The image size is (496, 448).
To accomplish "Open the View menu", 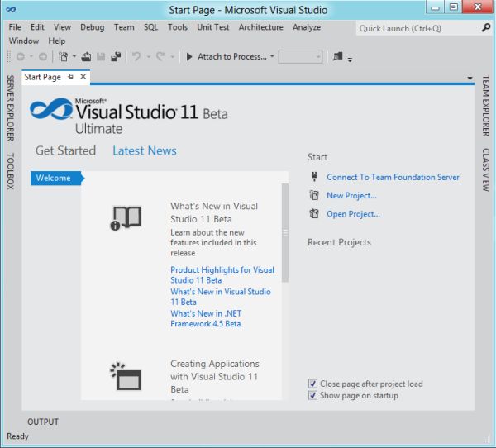I will [62, 27].
